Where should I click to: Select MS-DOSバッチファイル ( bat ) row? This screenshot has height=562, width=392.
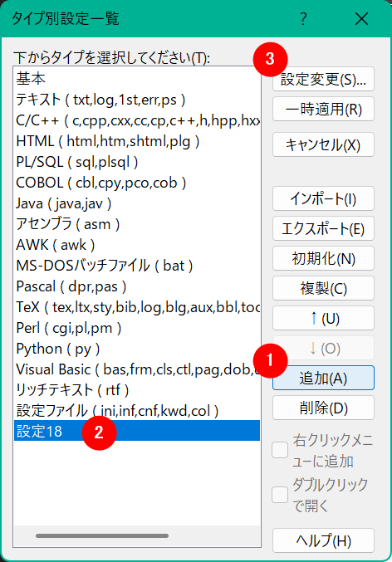[x=137, y=266]
